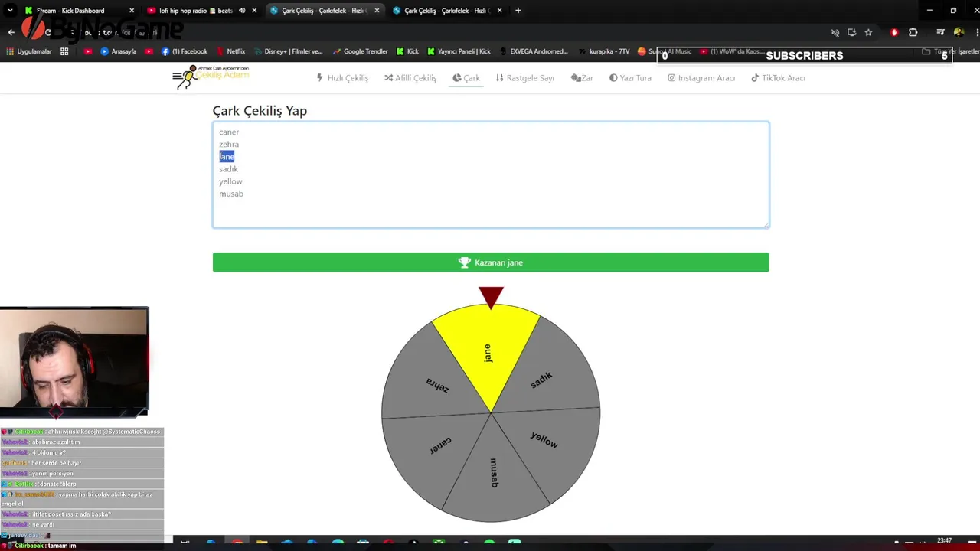The height and width of the screenshot is (551, 980).
Task: Select the Çark menu item
Action: [466, 78]
